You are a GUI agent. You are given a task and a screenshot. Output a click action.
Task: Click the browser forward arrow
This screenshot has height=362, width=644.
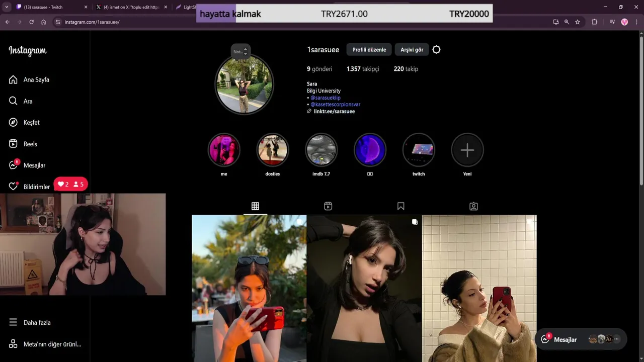(20, 22)
